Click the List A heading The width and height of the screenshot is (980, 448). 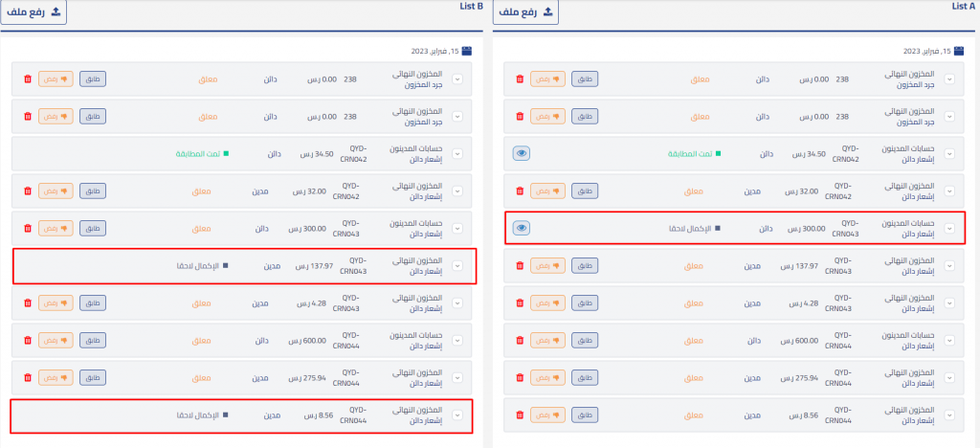[965, 7]
